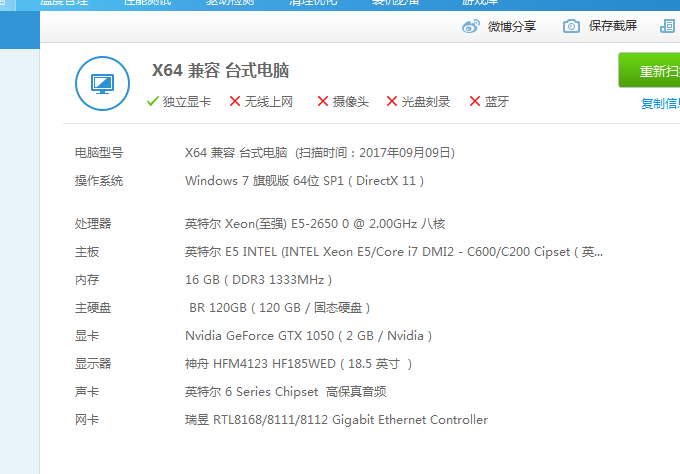Click the 显卡 row label
This screenshot has width=680, height=474.
click(x=87, y=336)
